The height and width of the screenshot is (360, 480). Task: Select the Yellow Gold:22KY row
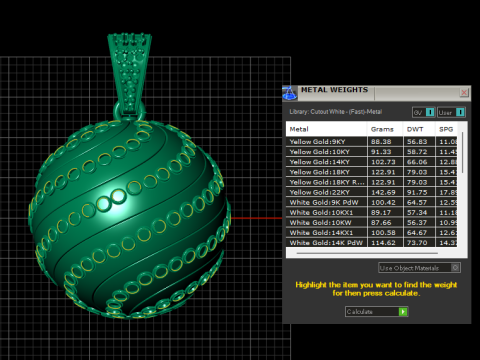pos(371,192)
